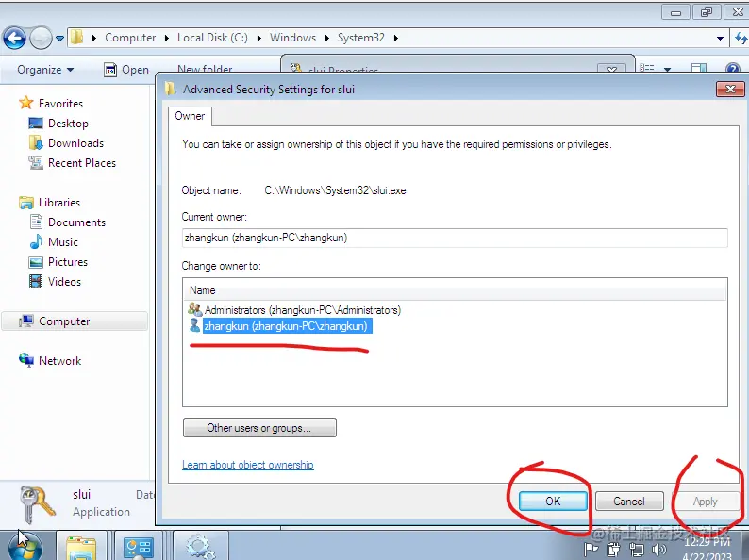Click the network tray icon
This screenshot has height=560, width=749.
(x=636, y=550)
